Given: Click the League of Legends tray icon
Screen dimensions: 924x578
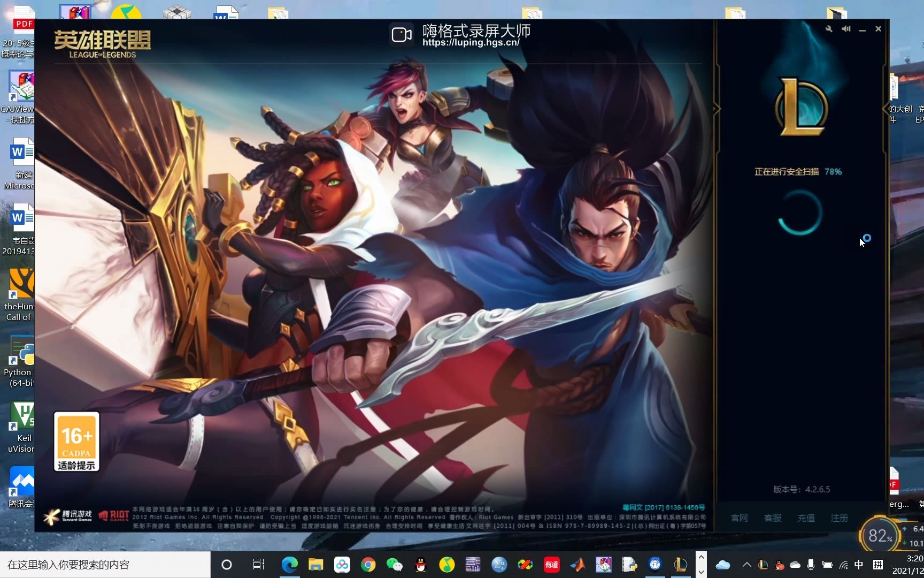Looking at the screenshot, I should [x=764, y=565].
